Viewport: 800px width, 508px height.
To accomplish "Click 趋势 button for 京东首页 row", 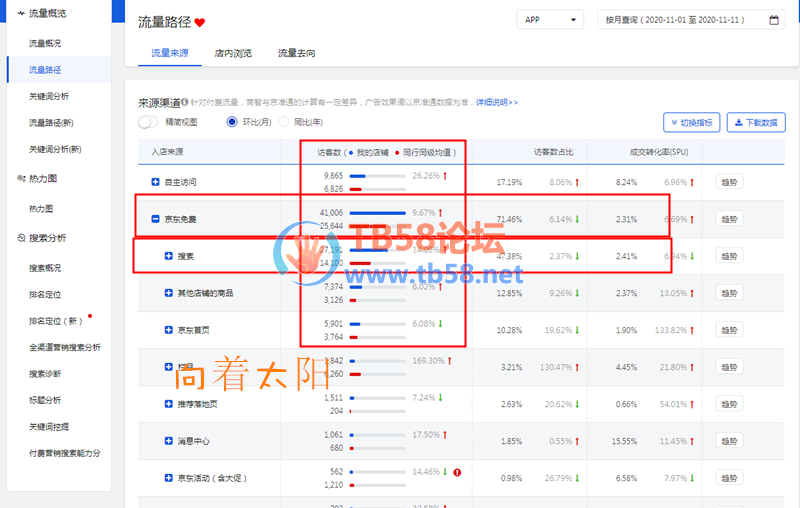I will (x=729, y=330).
